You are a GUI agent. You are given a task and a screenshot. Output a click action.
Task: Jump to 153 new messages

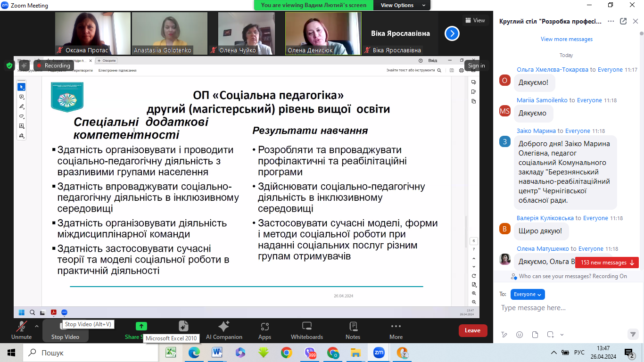607,263
